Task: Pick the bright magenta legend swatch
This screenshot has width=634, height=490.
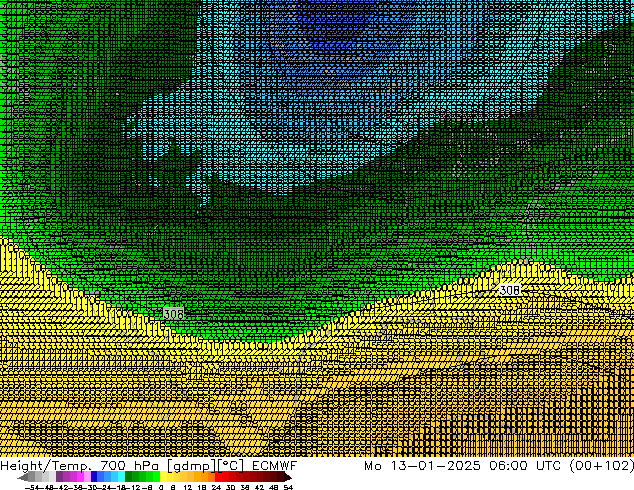Action: [x=80, y=477]
